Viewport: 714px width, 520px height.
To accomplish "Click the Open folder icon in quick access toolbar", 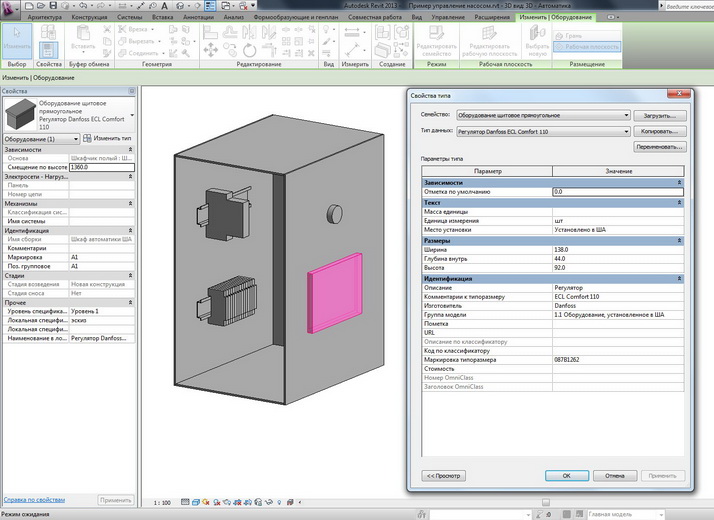I will [41, 6].
